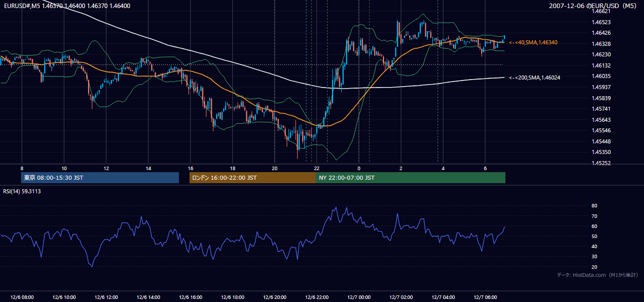Click hour label 22 under the price chart
The image size is (644, 302).
click(316, 168)
